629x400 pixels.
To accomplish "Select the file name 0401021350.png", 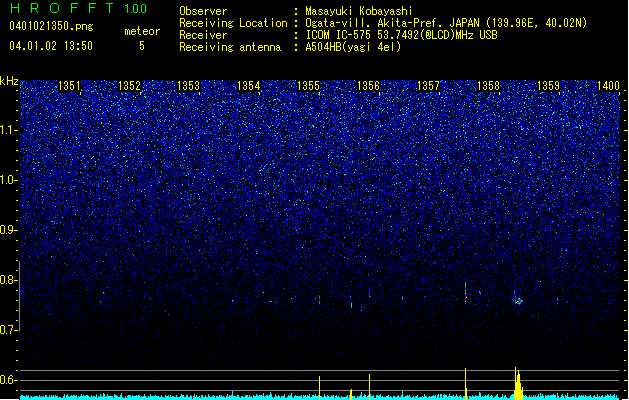I will click(x=51, y=26).
